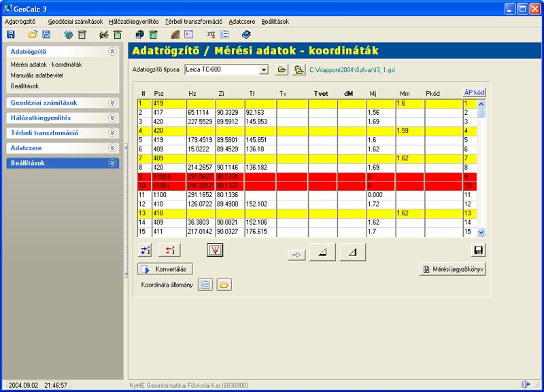Expand the Geodéziai számítások sidebar panel
The height and width of the screenshot is (392, 544).
pos(112,103)
